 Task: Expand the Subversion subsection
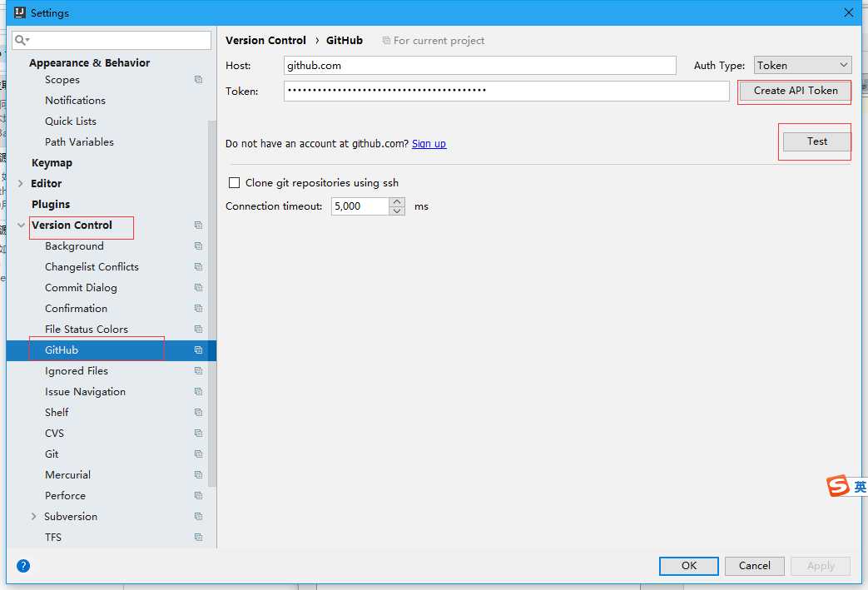[x=34, y=517]
